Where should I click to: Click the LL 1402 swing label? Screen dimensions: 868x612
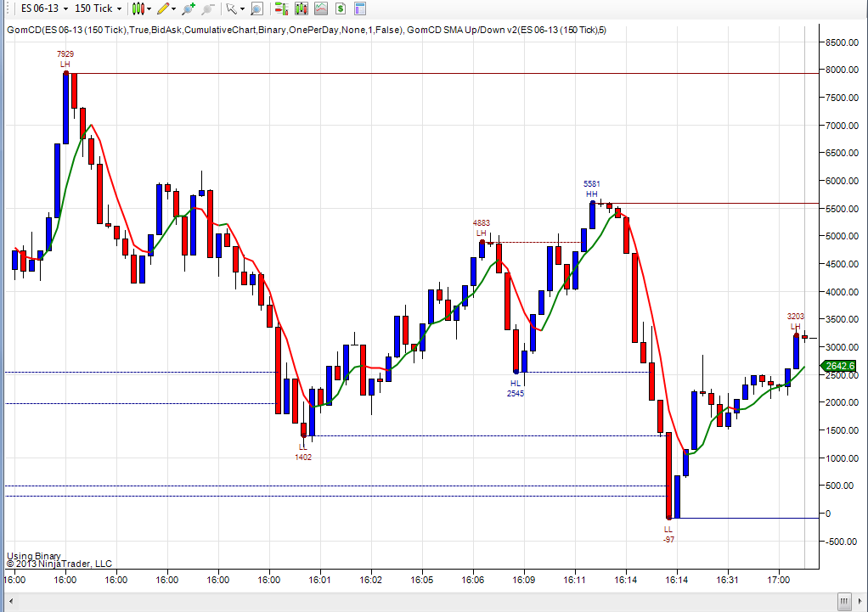(x=303, y=452)
